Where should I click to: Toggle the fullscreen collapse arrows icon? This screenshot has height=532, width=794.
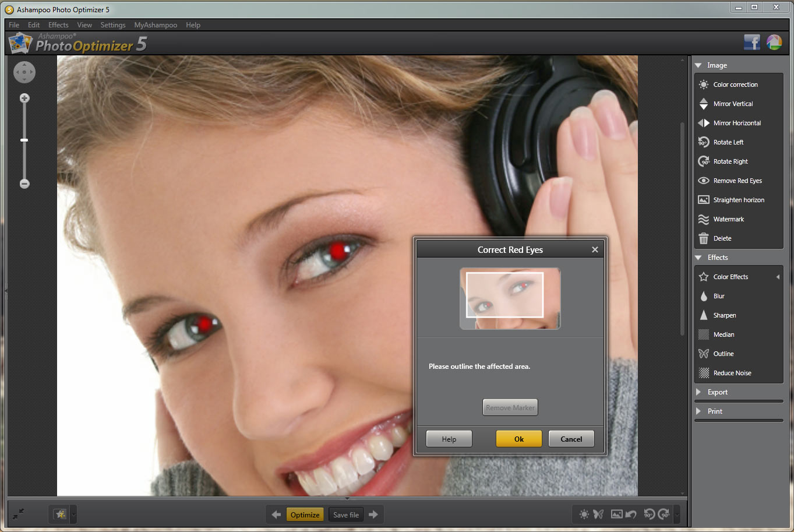[x=19, y=513]
